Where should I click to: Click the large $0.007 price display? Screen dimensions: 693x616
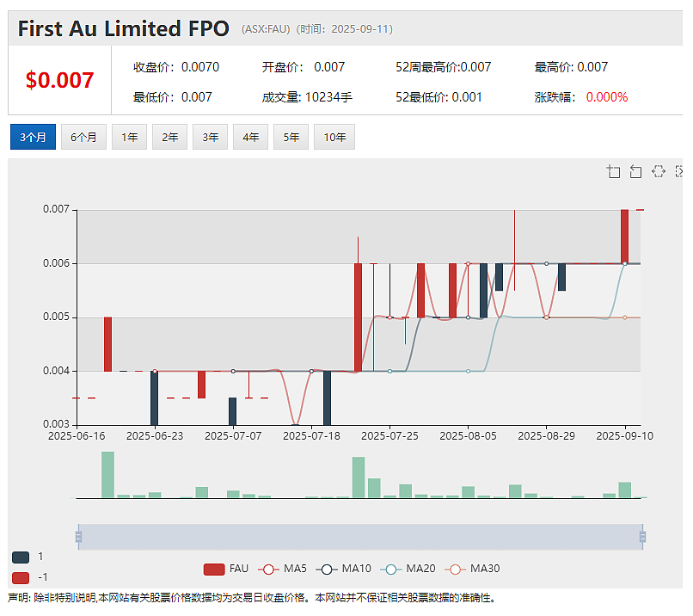click(59, 81)
